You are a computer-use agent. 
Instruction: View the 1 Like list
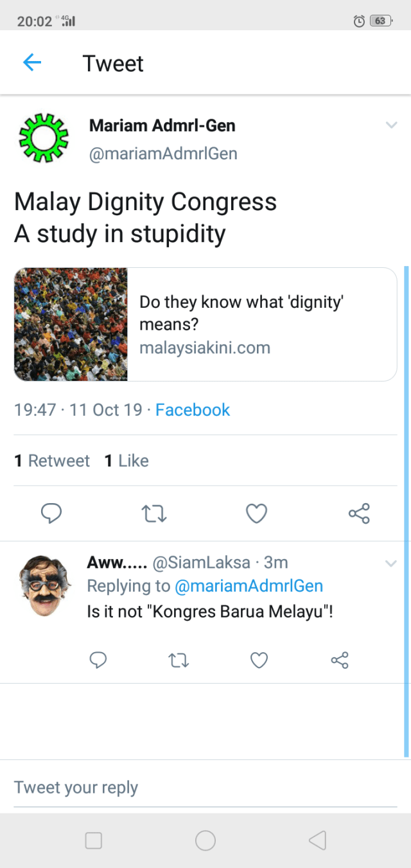[127, 461]
